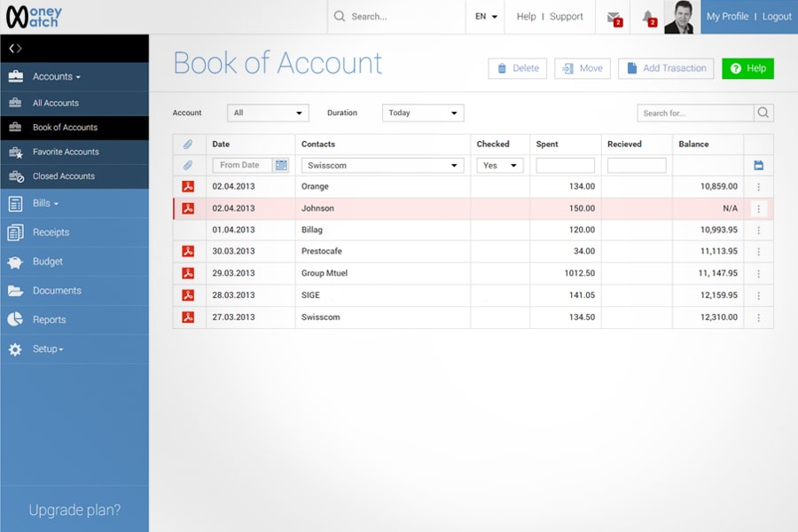Viewport: 798px width, 532px height.
Task: Click the calendar icon next to From Date
Action: point(283,165)
